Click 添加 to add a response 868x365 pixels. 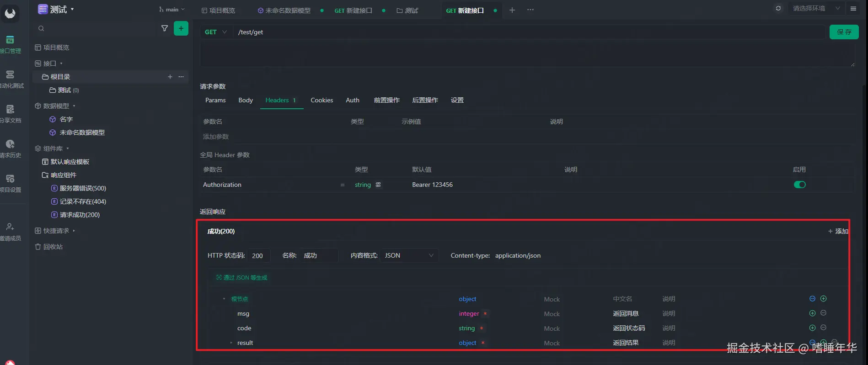pyautogui.click(x=838, y=231)
